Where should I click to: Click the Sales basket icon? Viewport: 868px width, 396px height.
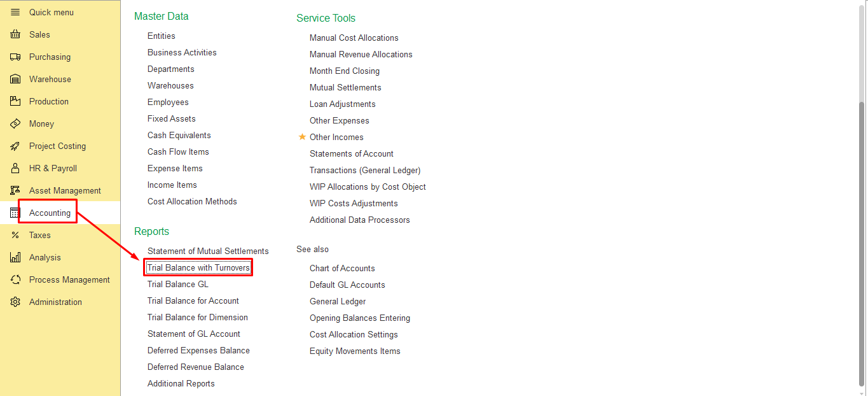point(15,35)
